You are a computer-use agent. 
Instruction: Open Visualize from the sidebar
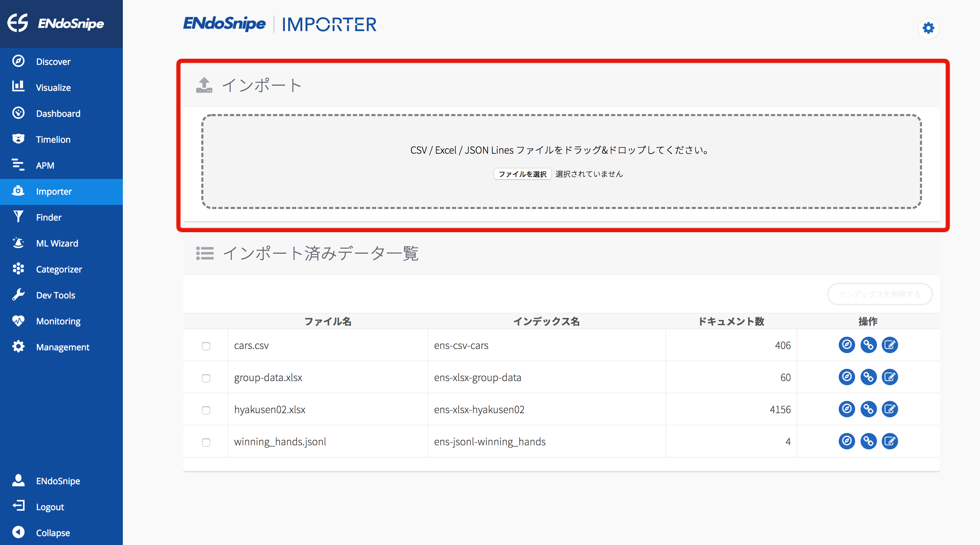[61, 87]
